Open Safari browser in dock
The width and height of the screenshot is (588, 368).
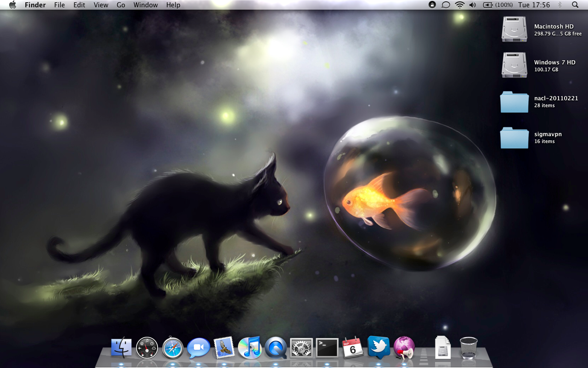click(x=173, y=348)
